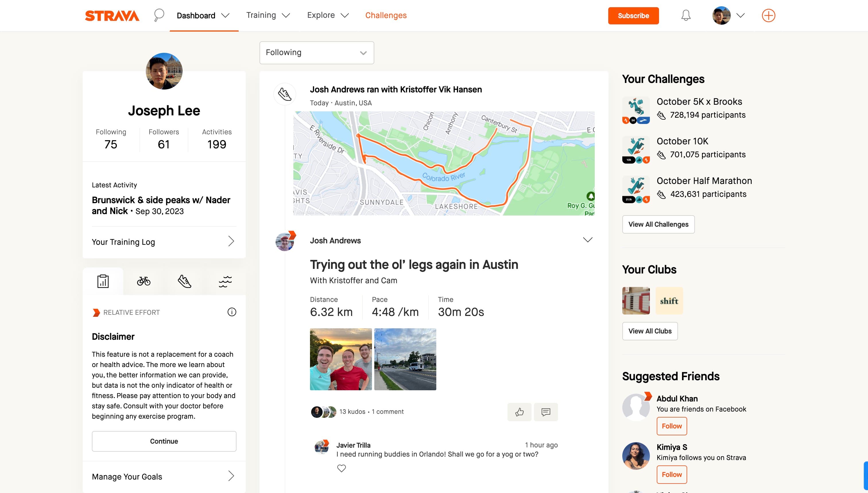Open the Austin route map
The height and width of the screenshot is (493, 868).
click(x=444, y=164)
